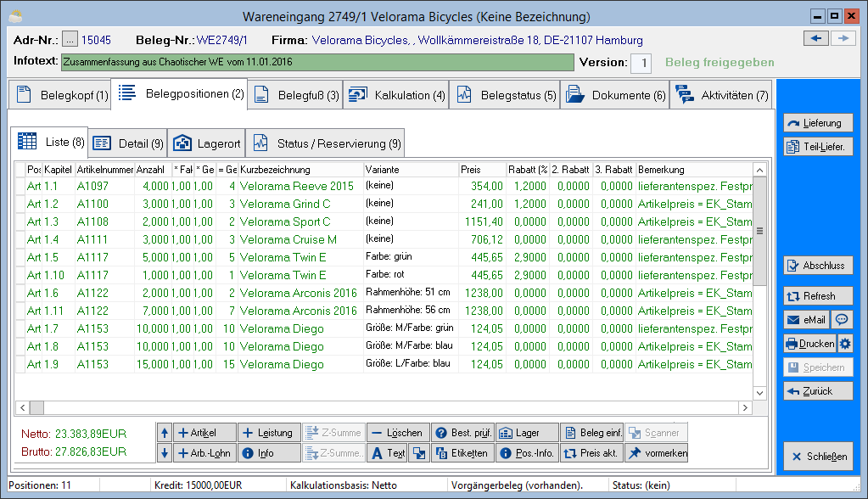Add Leistung service position
This screenshot has width=868, height=499.
point(270,433)
